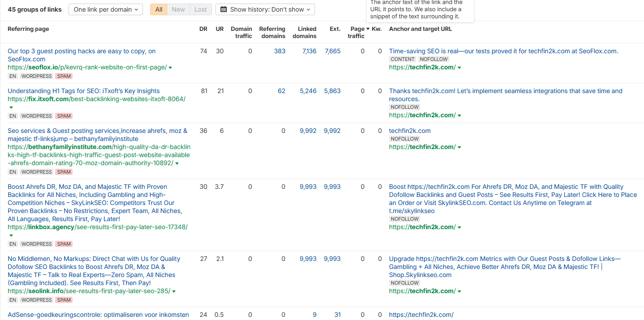
Task: Open 'Our top 3 guest posting hacks' page link
Action: click(82, 55)
